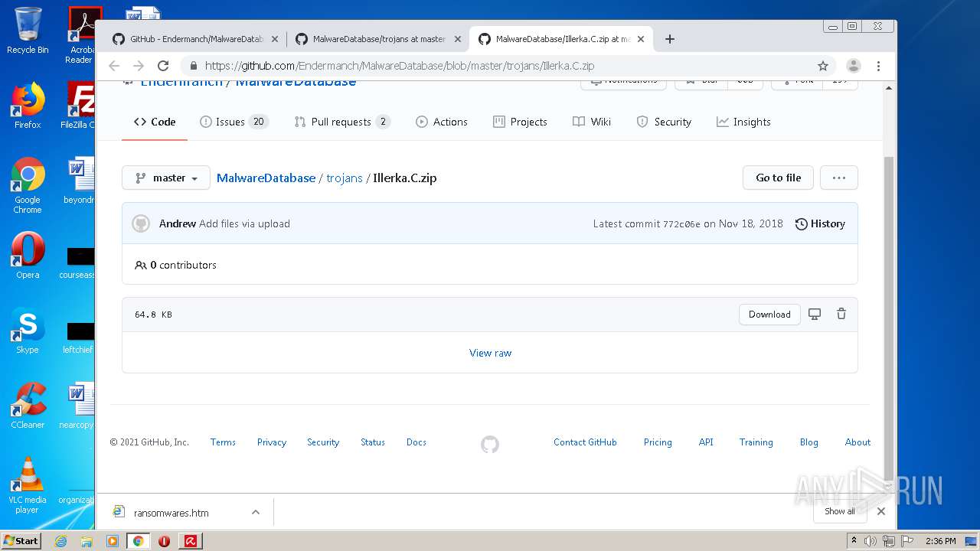Open Status footer link

point(373,442)
